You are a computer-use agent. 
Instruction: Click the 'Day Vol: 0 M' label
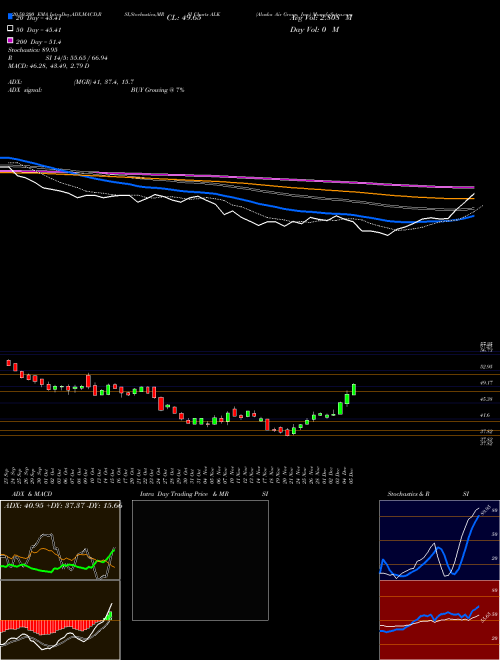pyautogui.click(x=314, y=29)
